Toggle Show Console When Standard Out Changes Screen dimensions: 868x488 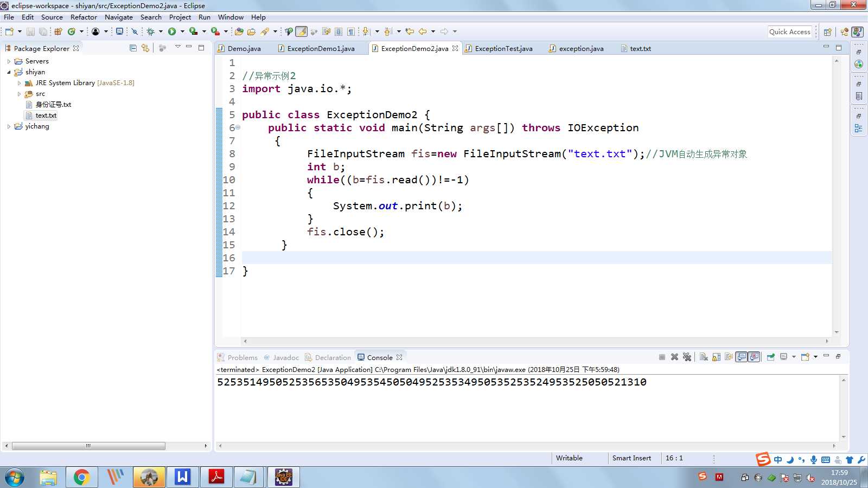742,357
